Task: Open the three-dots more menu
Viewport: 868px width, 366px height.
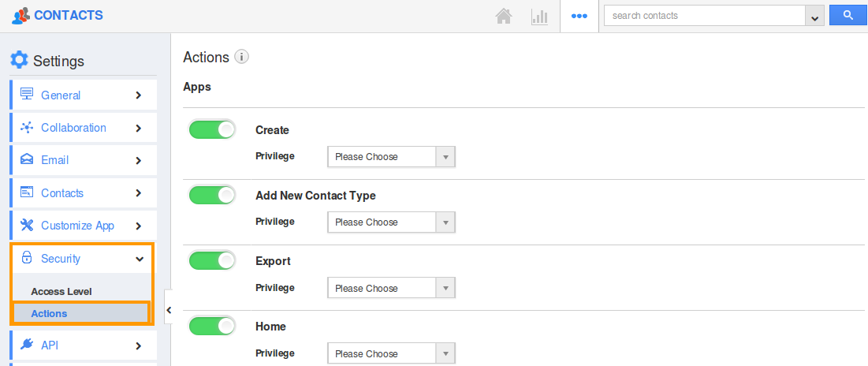Action: click(579, 16)
